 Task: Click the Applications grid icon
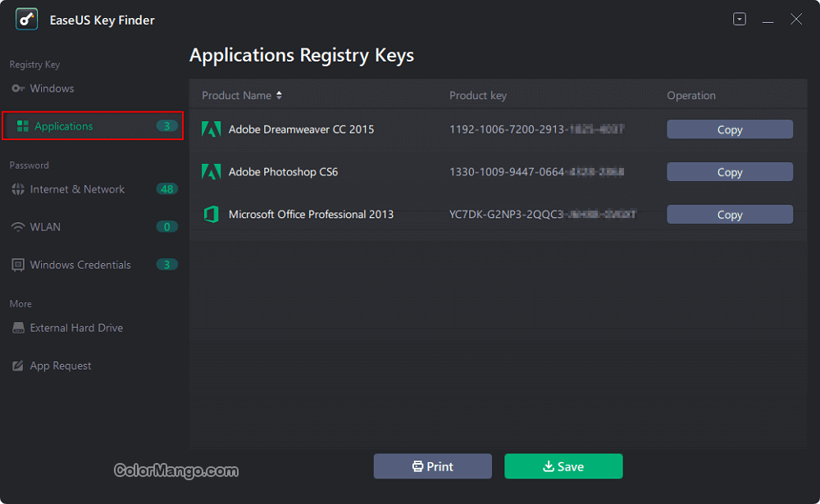tap(22, 126)
